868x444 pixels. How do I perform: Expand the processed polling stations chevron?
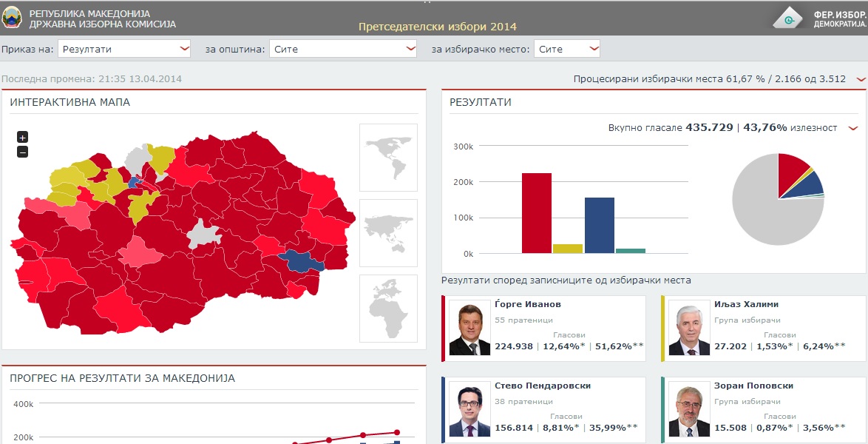[860, 79]
